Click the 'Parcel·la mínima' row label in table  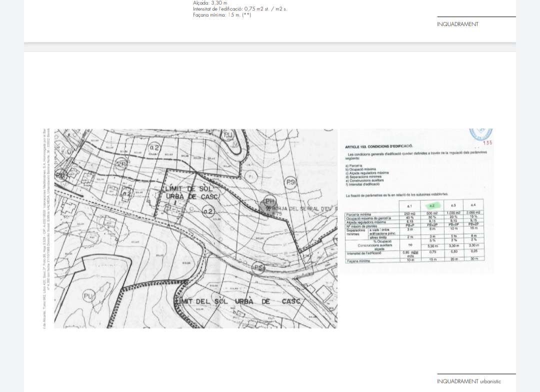coord(357,214)
